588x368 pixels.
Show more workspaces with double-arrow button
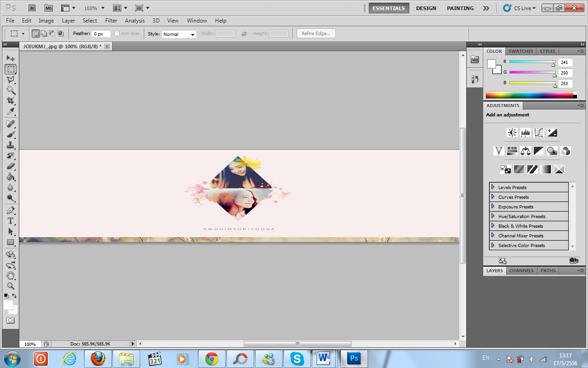pyautogui.click(x=486, y=8)
